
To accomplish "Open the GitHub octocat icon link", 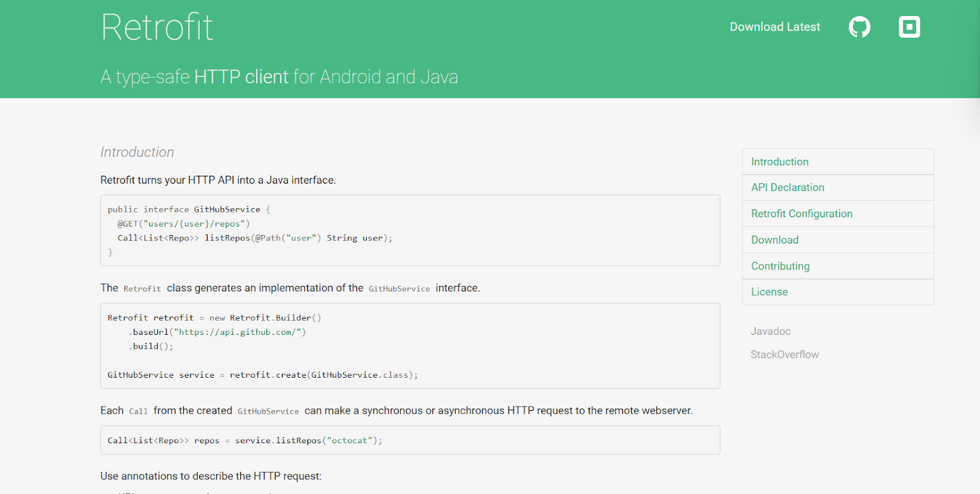I will (x=859, y=27).
